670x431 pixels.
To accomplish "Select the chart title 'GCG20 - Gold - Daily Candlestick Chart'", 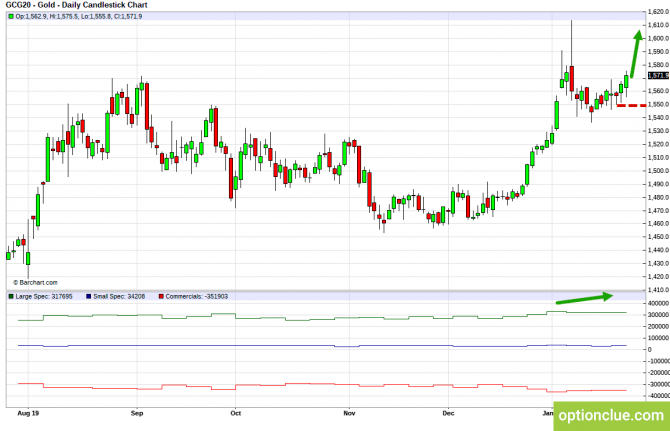I will pyautogui.click(x=76, y=5).
